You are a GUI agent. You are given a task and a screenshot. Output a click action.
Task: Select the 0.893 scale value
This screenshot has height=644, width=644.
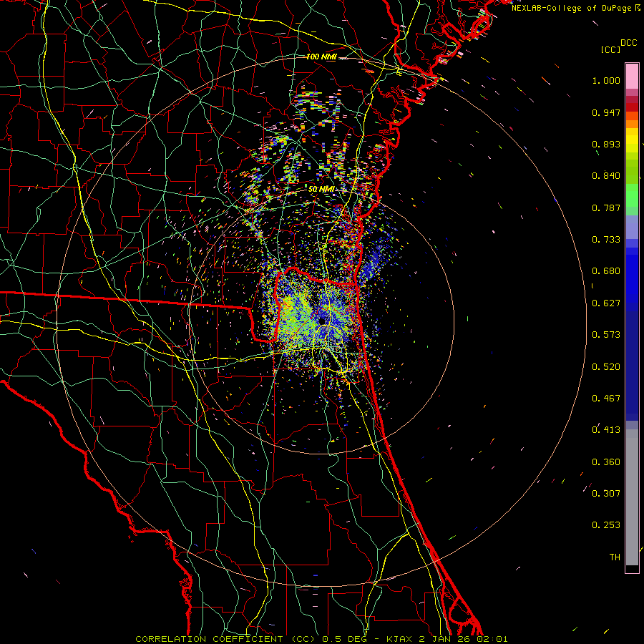coord(606,144)
